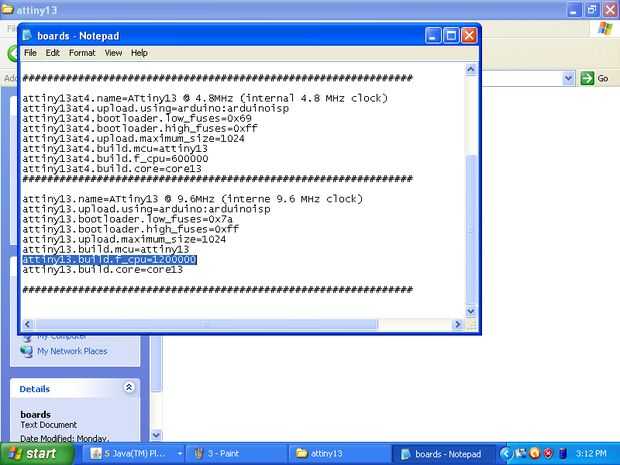Click the Notepad horizontal scrollbar thumb
620x465 pixels.
[x=206, y=324]
